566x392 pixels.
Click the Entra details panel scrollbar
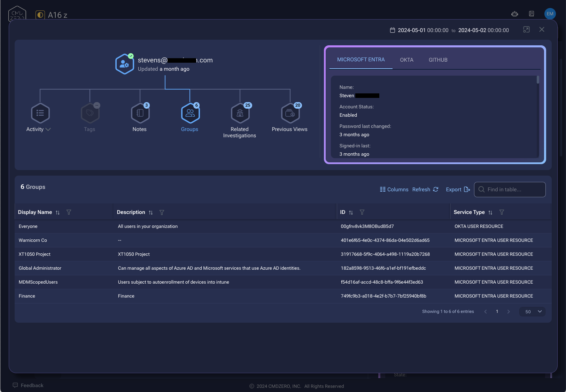(x=538, y=80)
